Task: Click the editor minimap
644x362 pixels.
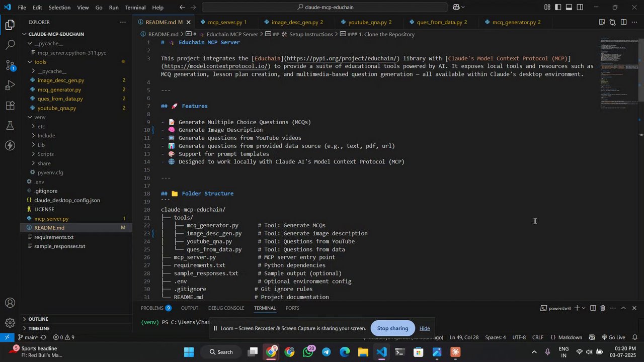Action: [x=619, y=72]
